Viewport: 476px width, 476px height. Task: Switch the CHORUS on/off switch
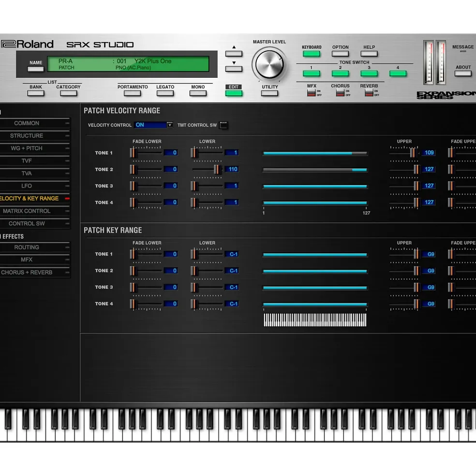tap(340, 93)
